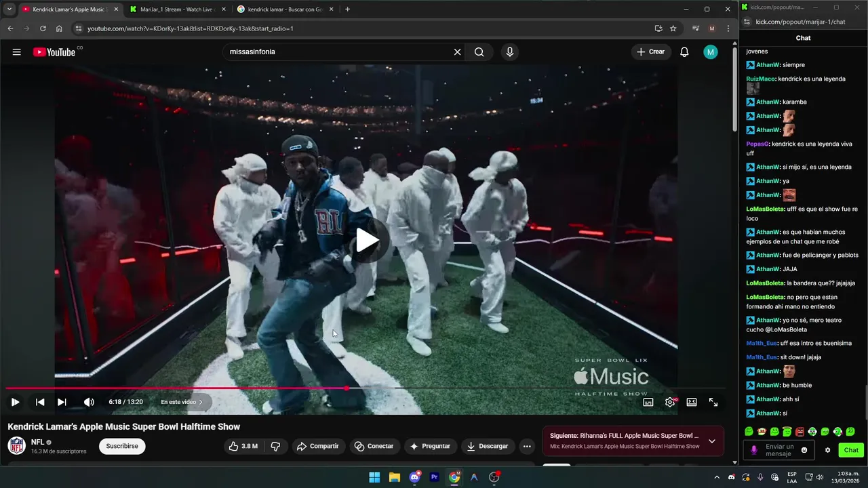The height and width of the screenshot is (488, 868).
Task: Open OBS Studio from the taskbar
Action: [494, 477]
